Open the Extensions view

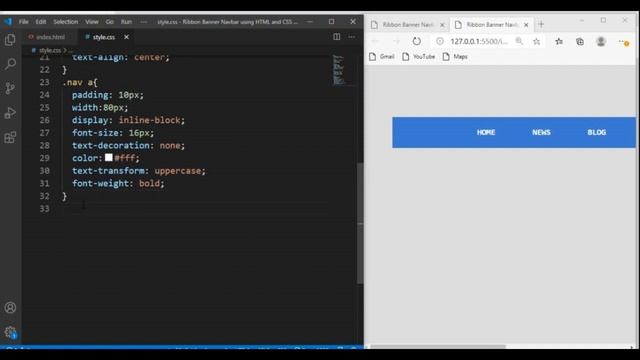coord(10,137)
